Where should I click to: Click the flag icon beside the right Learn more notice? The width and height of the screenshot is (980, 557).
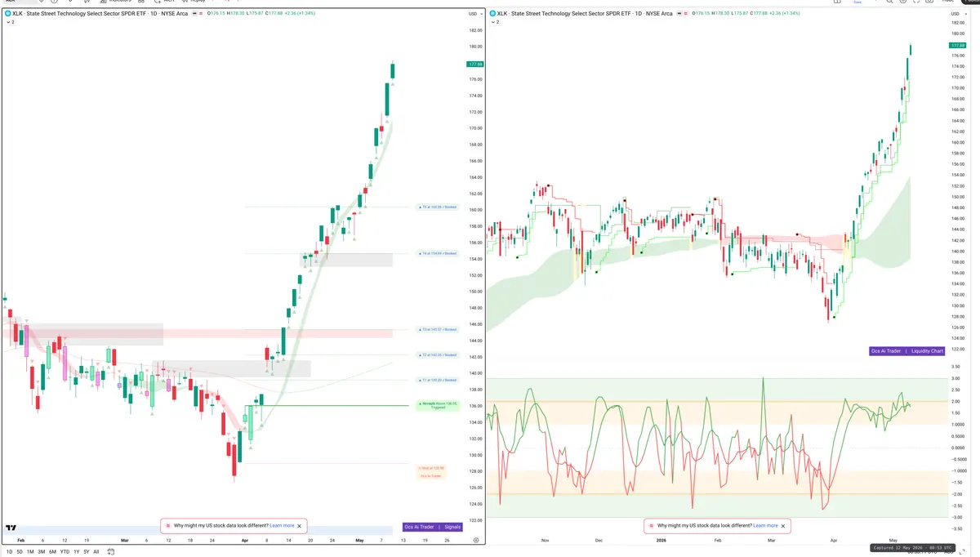pos(652,526)
